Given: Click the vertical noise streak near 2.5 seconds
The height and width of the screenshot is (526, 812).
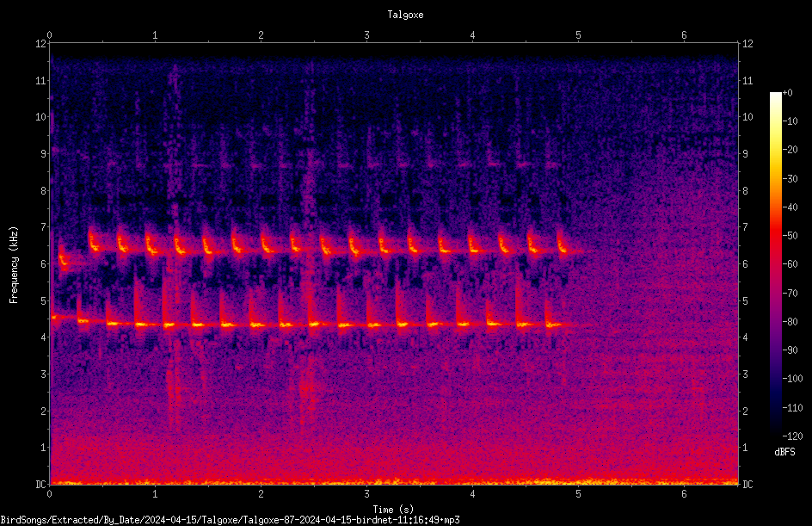Looking at the screenshot, I should click(309, 244).
